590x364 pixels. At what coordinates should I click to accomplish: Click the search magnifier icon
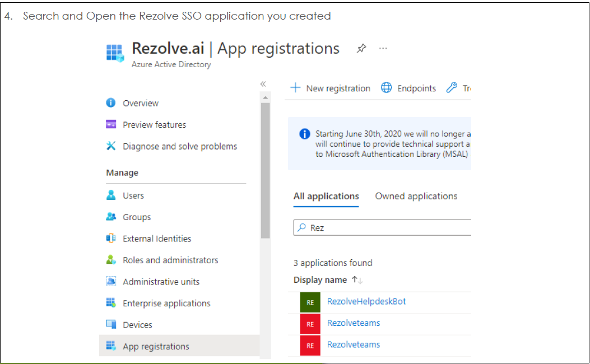click(x=302, y=227)
